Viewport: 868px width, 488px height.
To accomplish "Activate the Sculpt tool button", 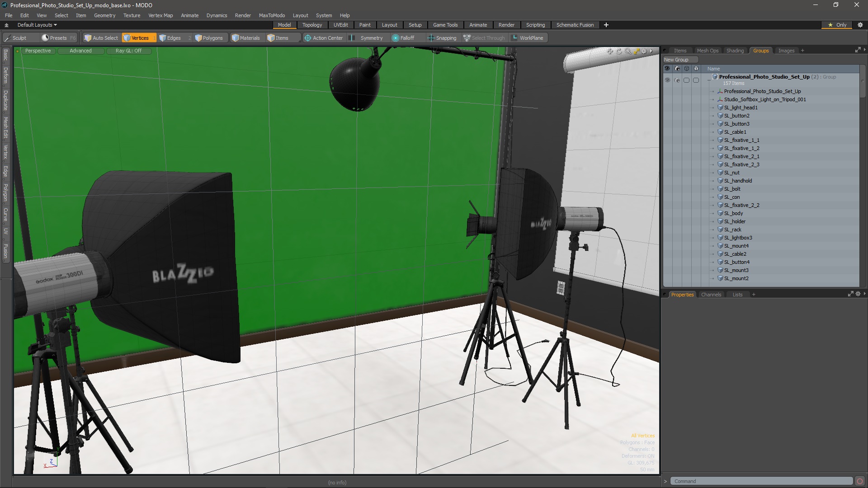I will click(x=20, y=38).
